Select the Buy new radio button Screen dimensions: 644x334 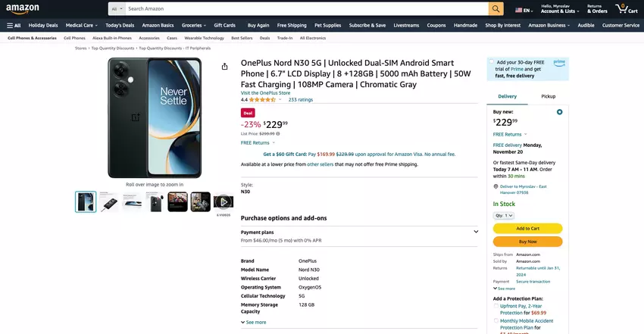pyautogui.click(x=559, y=112)
